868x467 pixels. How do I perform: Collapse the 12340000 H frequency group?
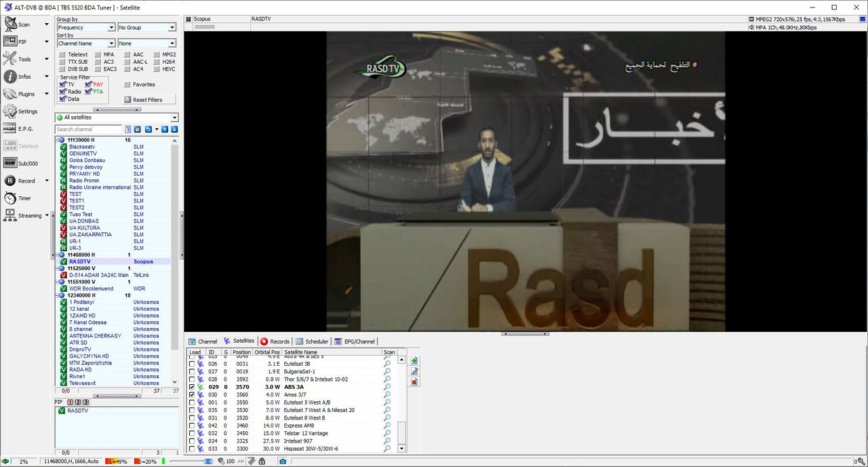pos(58,295)
